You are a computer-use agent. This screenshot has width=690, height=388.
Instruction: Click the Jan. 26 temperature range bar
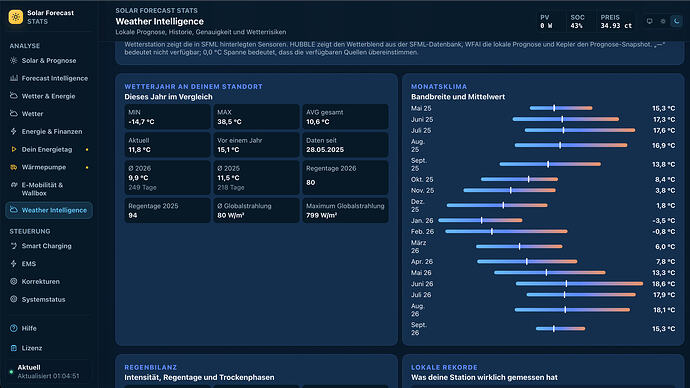pos(480,220)
